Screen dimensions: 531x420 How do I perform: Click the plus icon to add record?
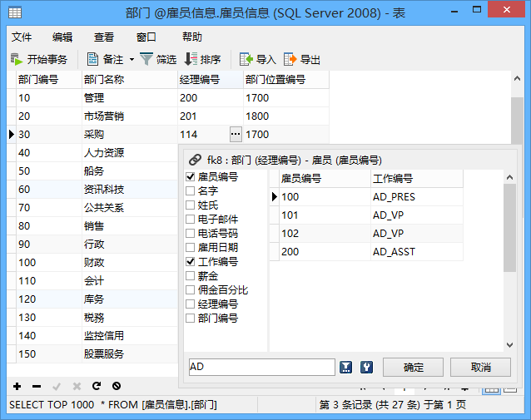coord(17,386)
